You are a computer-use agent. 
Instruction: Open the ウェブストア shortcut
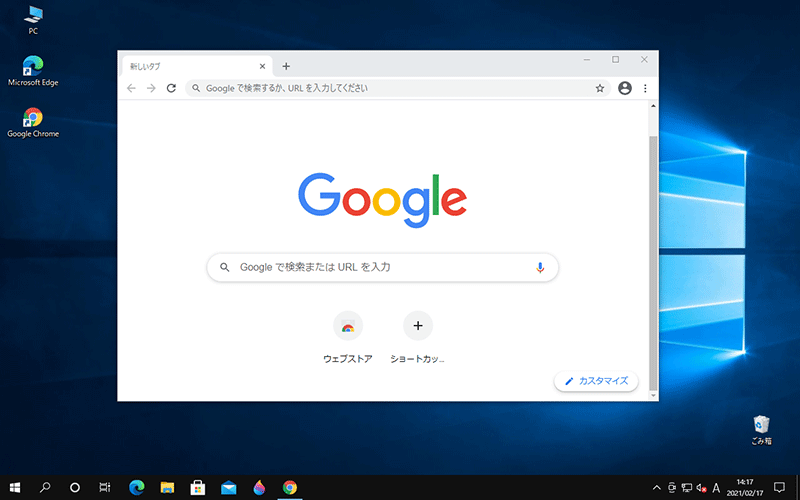click(x=348, y=337)
